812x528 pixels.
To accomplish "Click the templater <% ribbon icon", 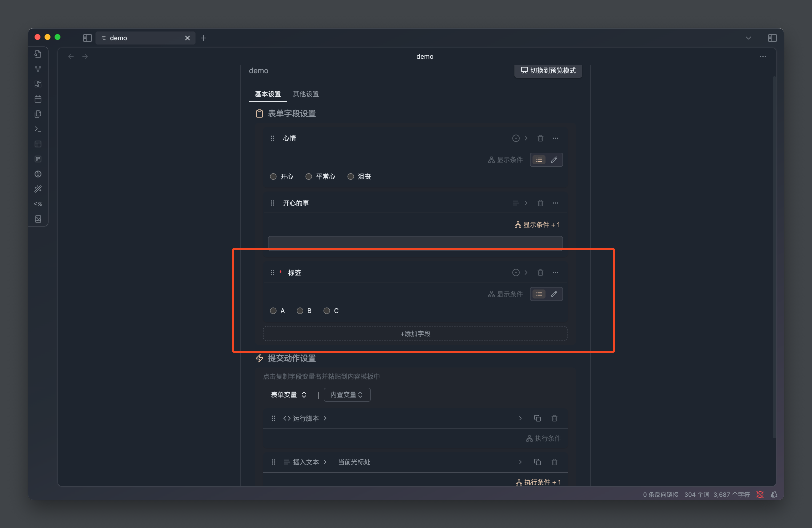I will (38, 204).
